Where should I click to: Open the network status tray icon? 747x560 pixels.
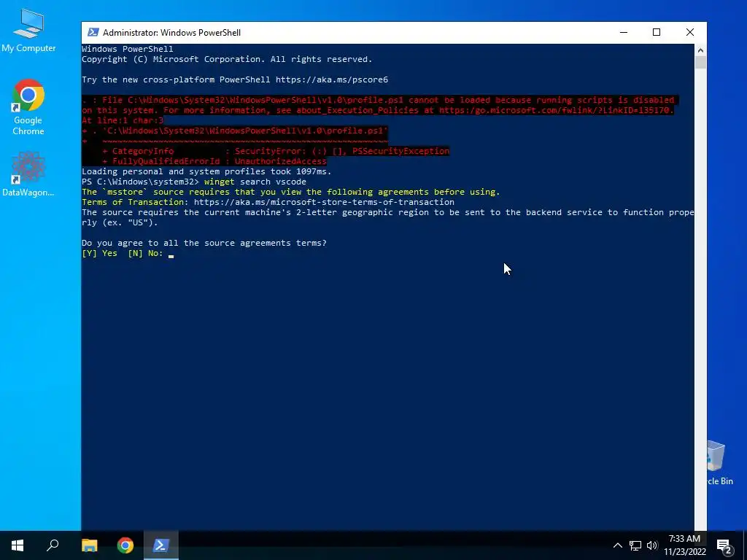pyautogui.click(x=635, y=545)
